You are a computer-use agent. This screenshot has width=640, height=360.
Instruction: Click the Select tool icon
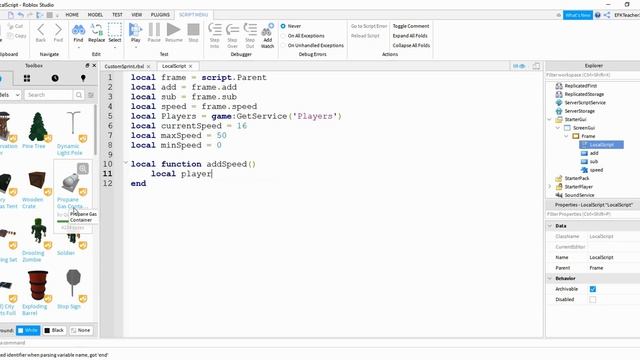[x=115, y=30]
